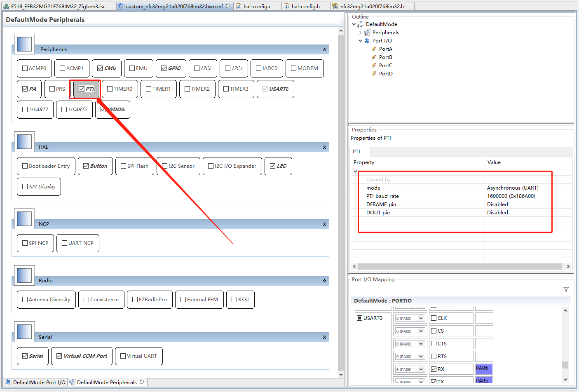Click the NCP section module icon
This screenshot has width=579, height=392.
[x=24, y=219]
